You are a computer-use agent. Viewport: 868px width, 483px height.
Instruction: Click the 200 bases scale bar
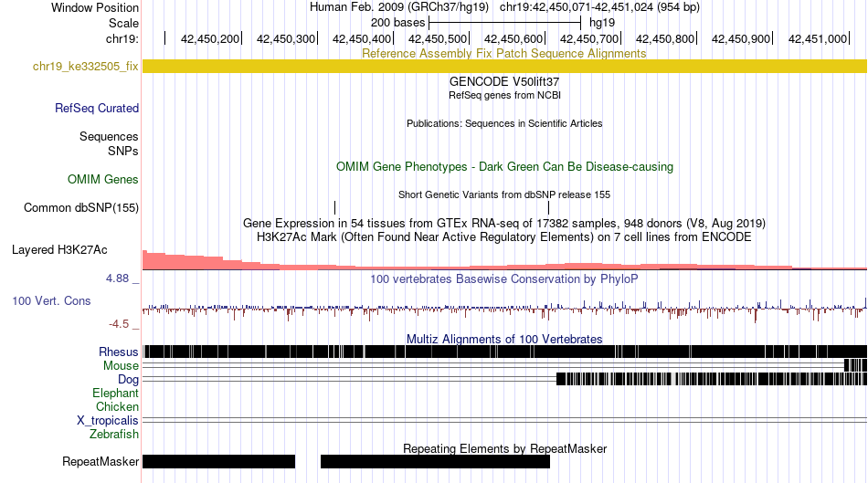(x=504, y=23)
